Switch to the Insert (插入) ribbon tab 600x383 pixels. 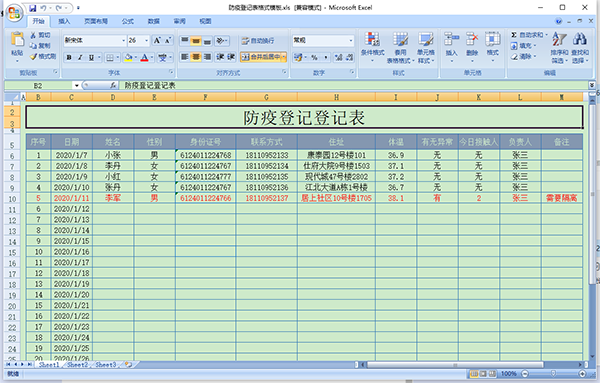64,21
